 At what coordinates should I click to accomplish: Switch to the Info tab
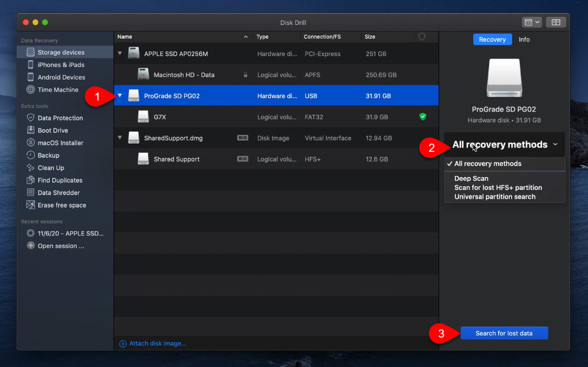pyautogui.click(x=524, y=39)
